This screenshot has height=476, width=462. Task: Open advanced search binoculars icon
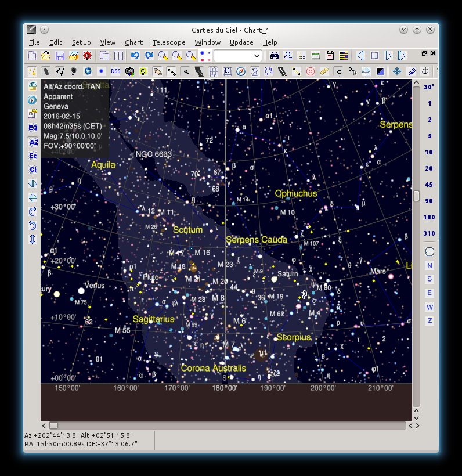pyautogui.click(x=275, y=56)
